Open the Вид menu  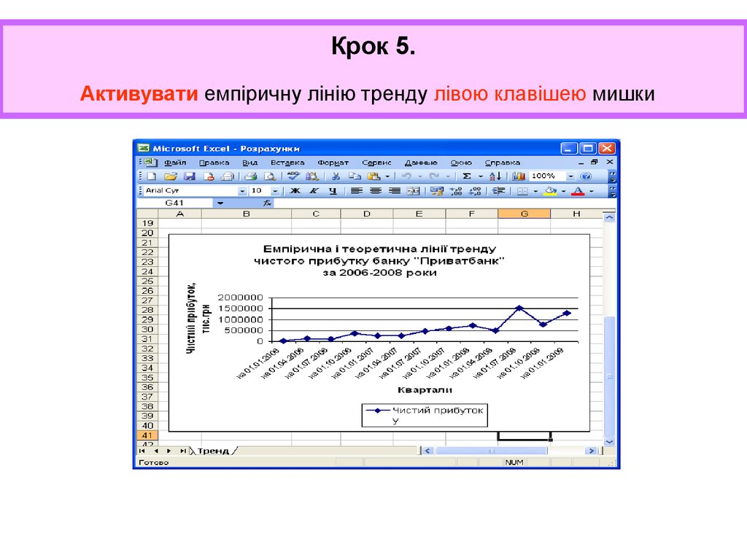[x=249, y=163]
